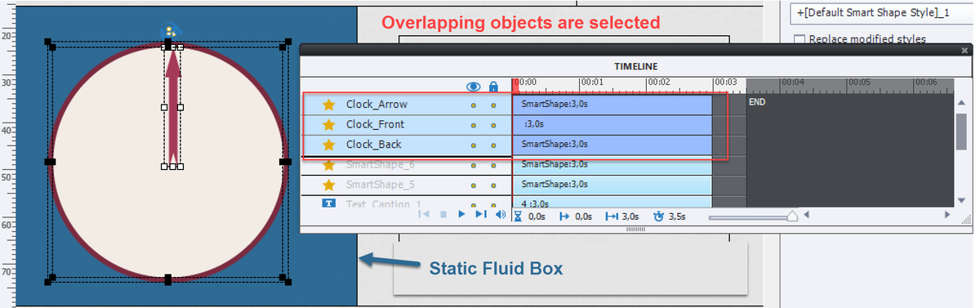The width and height of the screenshot is (980, 308).
Task: Toggle visibility dot of the Clock_Front layer
Action: pos(473,125)
